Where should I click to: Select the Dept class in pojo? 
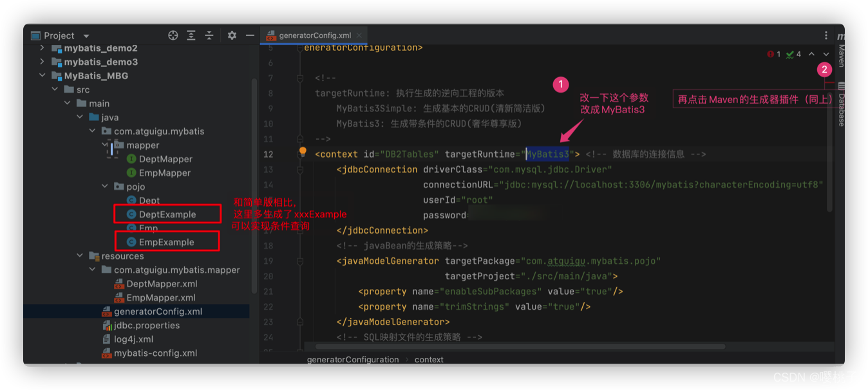143,201
